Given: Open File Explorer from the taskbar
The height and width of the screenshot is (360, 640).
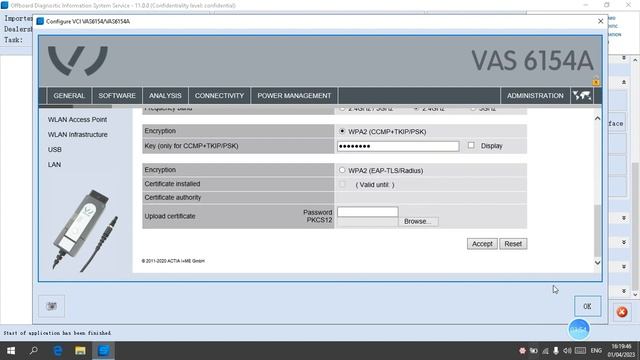Looking at the screenshot, I should click(x=80, y=351).
